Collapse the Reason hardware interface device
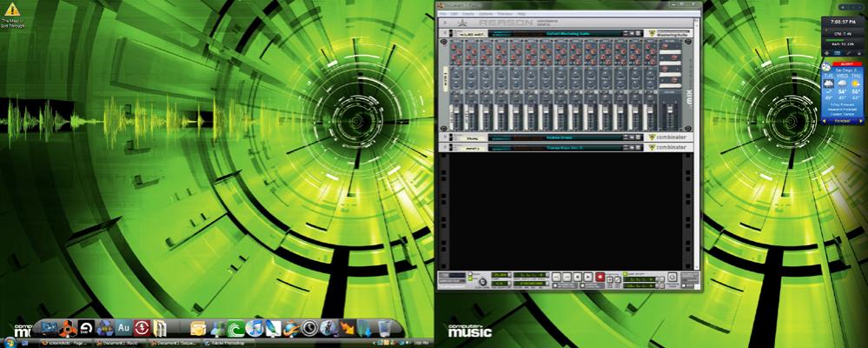 tap(445, 23)
